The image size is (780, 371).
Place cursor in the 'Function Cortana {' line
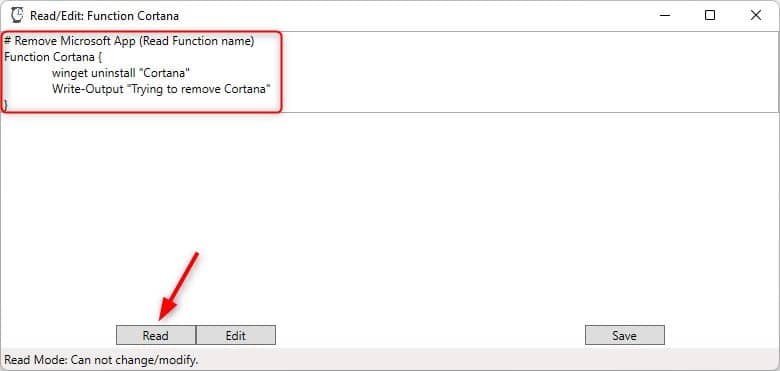53,57
